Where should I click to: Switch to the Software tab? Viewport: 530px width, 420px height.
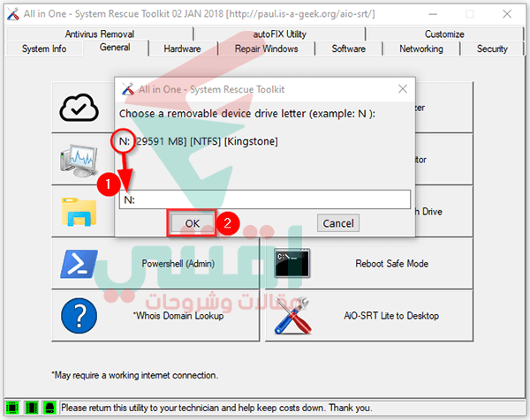click(x=349, y=49)
